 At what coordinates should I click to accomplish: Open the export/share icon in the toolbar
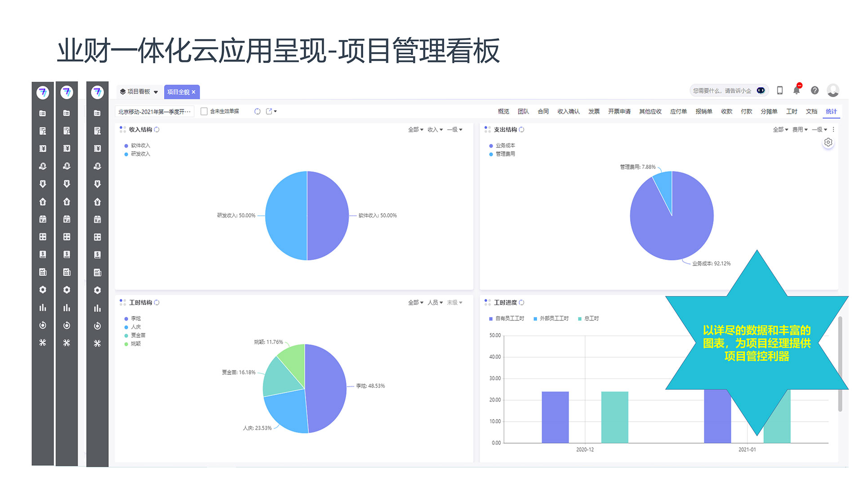coord(269,112)
